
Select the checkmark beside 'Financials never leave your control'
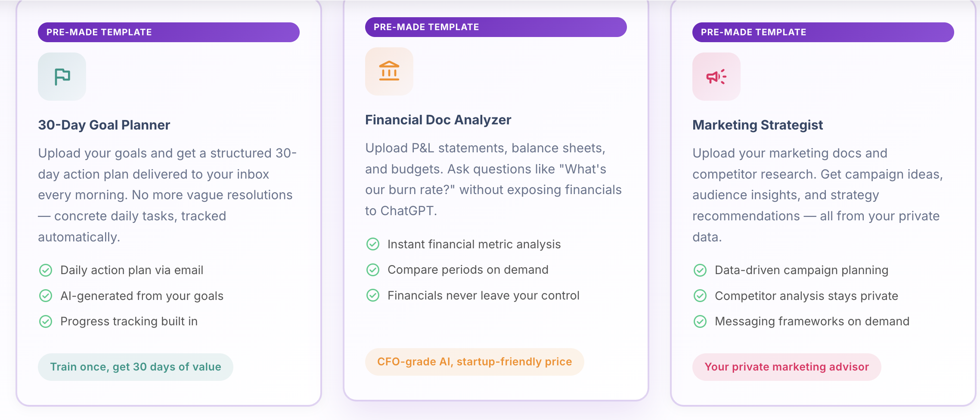pos(372,295)
